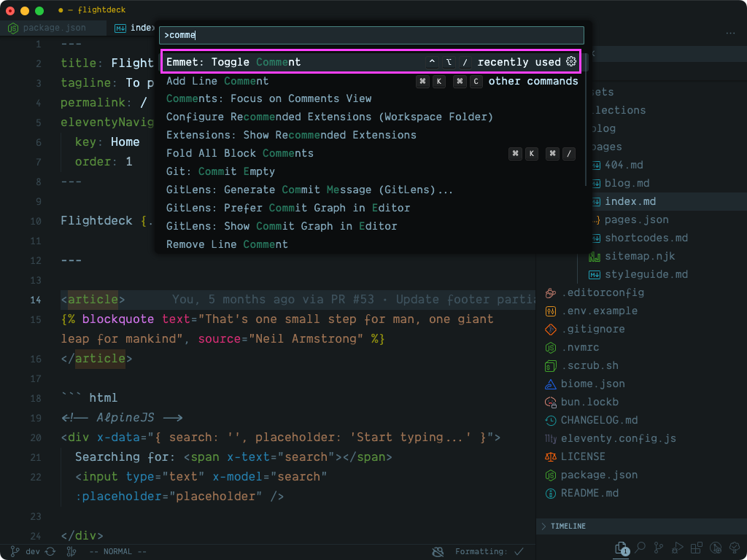747x560 pixels.
Task: Click the git branch icon next to dev
Action: (x=15, y=551)
